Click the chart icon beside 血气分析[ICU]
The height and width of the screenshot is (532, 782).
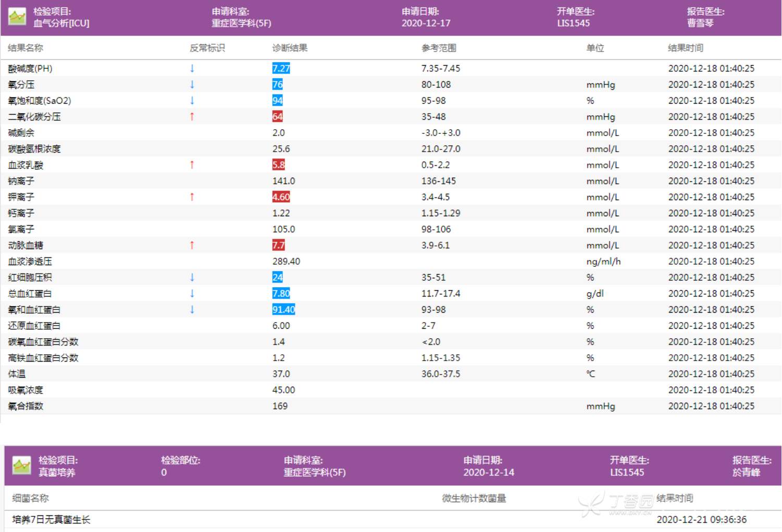[x=17, y=17]
